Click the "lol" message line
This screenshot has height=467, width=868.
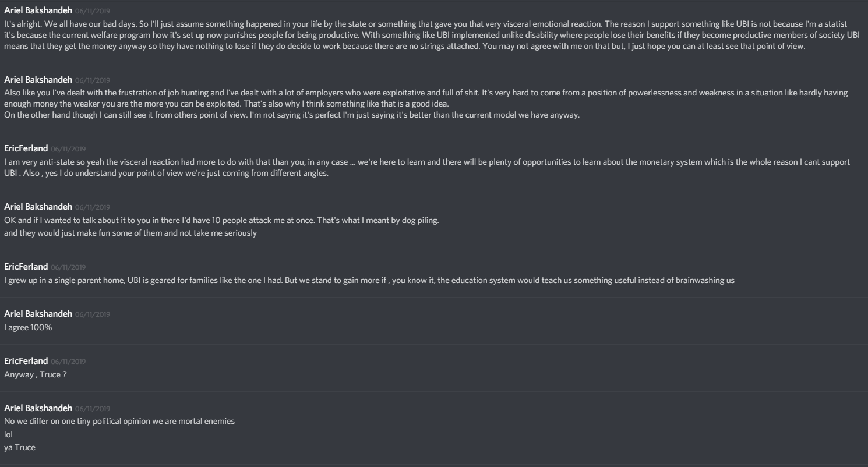[x=8, y=434]
